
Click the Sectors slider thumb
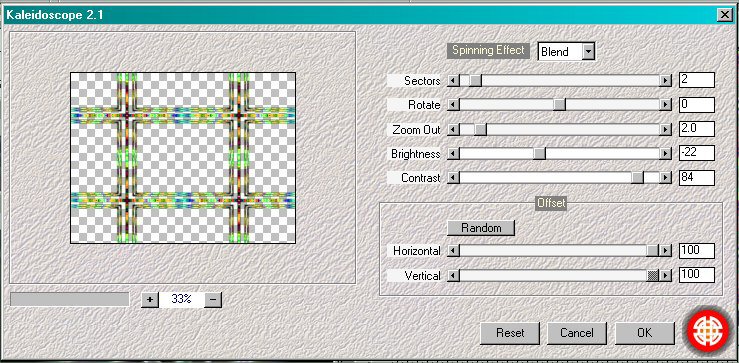476,81
